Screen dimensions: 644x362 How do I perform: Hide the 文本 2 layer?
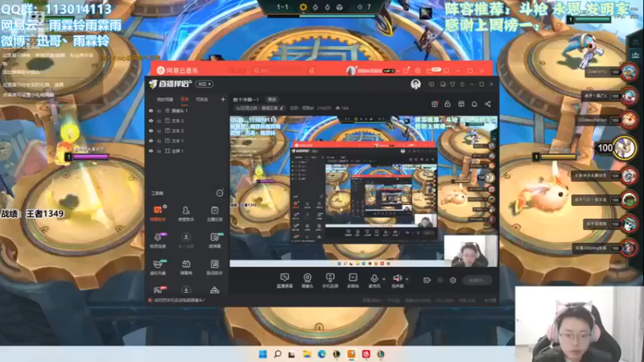pyautogui.click(x=151, y=131)
